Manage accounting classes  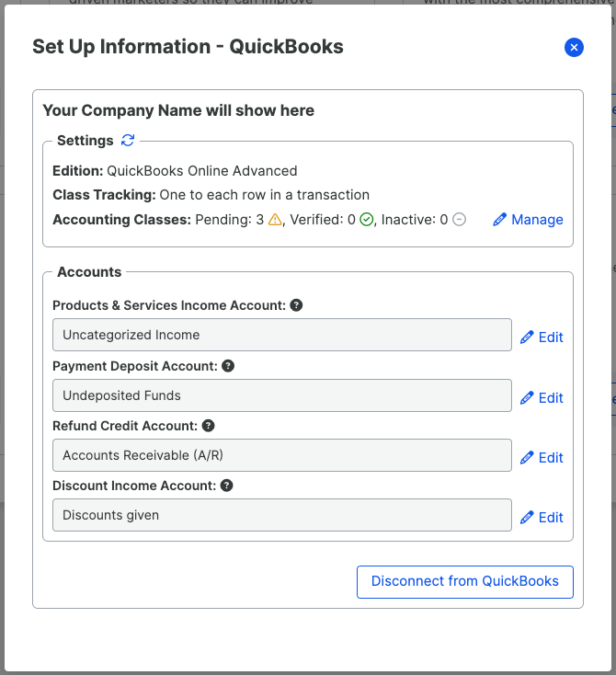point(528,220)
